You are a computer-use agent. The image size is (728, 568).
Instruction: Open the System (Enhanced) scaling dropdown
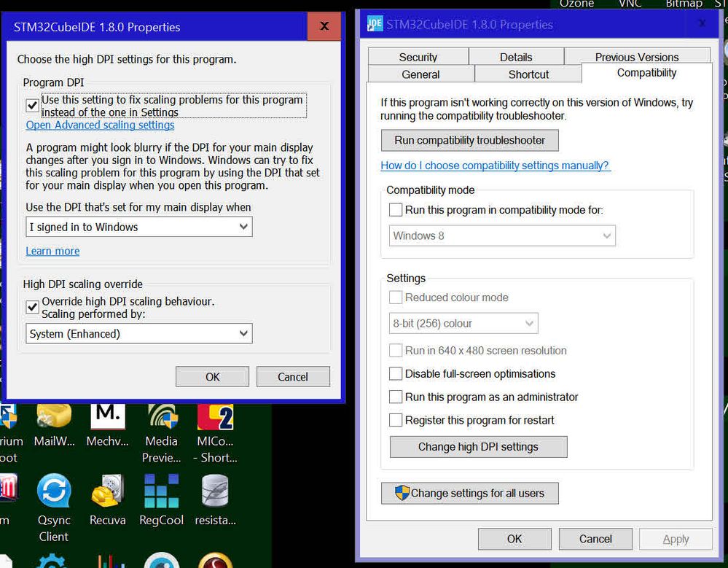[138, 333]
